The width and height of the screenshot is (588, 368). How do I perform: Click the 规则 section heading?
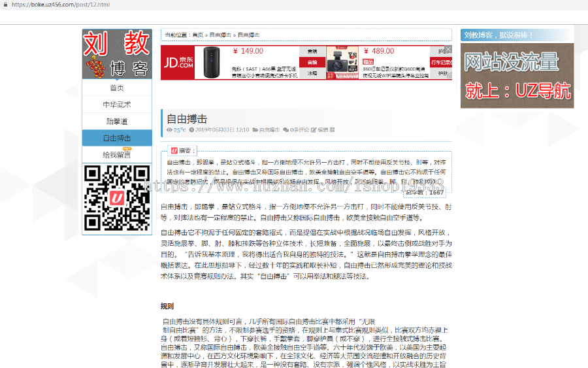[x=167, y=306]
